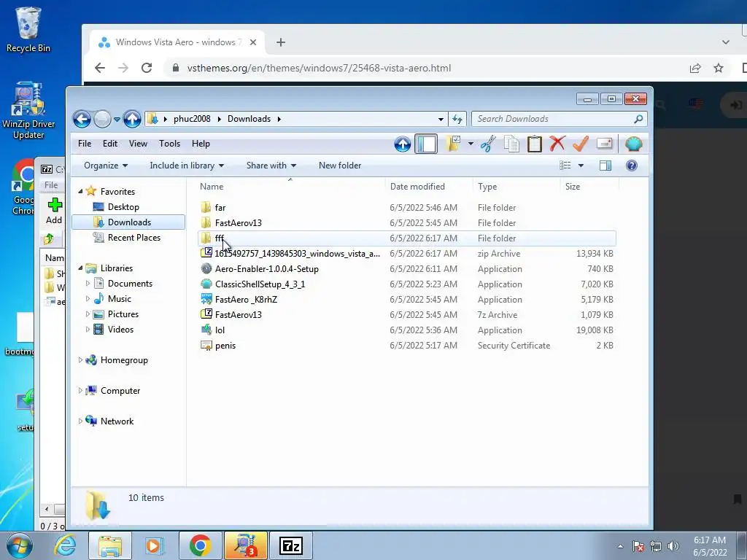Cut selection using the scissors icon
Viewport: 747px width, 560px height.
[x=488, y=144]
